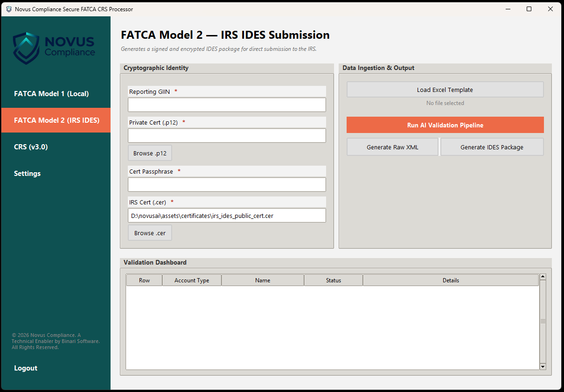
Task: Click the title bar app shield icon
Action: pos(9,9)
